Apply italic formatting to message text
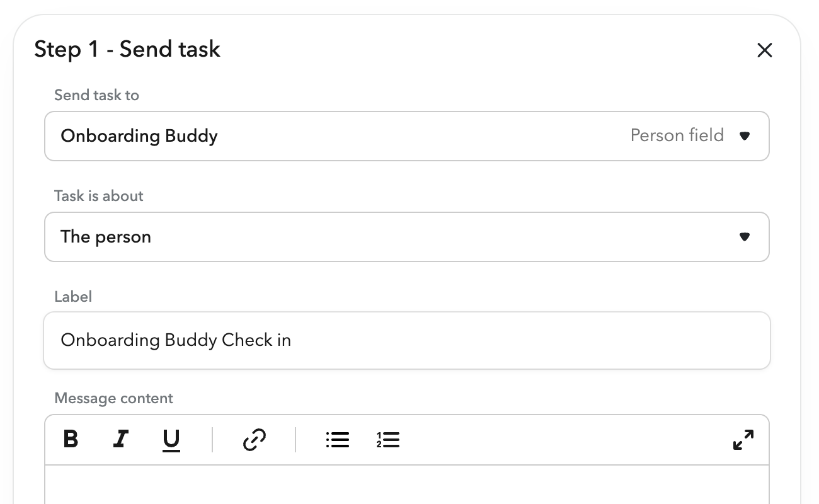Screen dimensions: 819x504 121,440
